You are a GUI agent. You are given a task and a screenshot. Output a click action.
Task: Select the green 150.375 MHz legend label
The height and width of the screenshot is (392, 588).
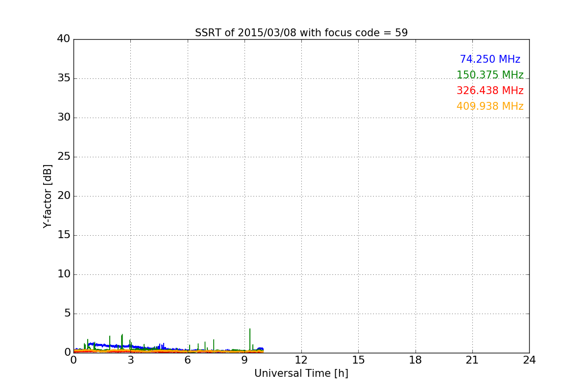coord(490,75)
